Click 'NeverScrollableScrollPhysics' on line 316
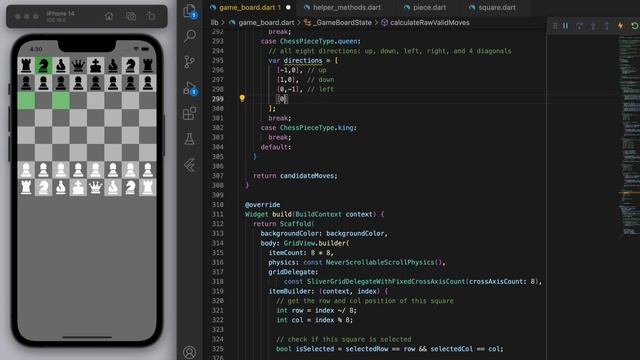640x360 pixels. coord(380,262)
